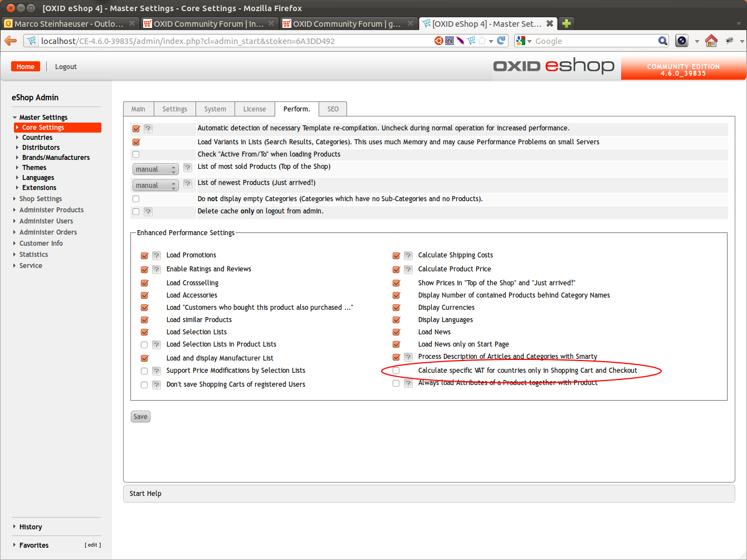This screenshot has height=560, width=747.
Task: Reload the page with the refresh icon
Action: coord(501,41)
